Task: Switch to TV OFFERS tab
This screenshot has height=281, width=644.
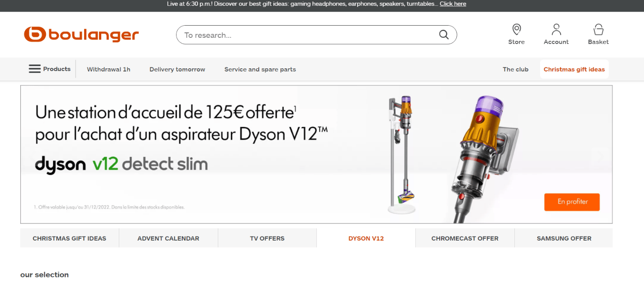Action: (x=267, y=238)
